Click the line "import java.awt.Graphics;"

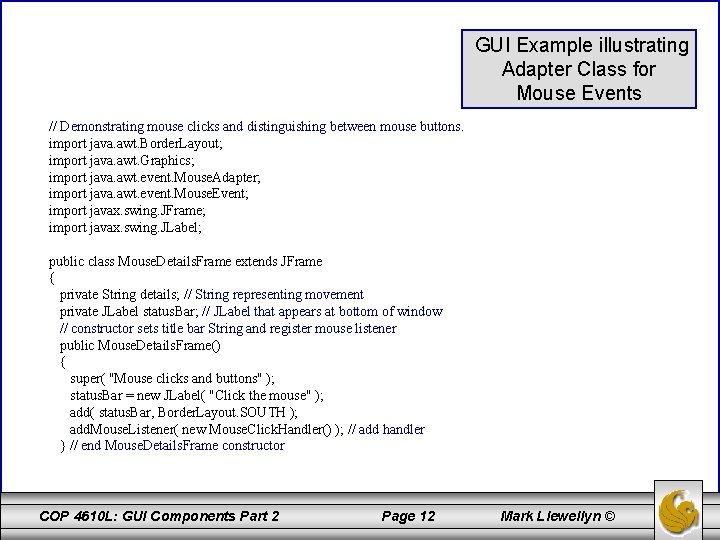(x=121, y=160)
